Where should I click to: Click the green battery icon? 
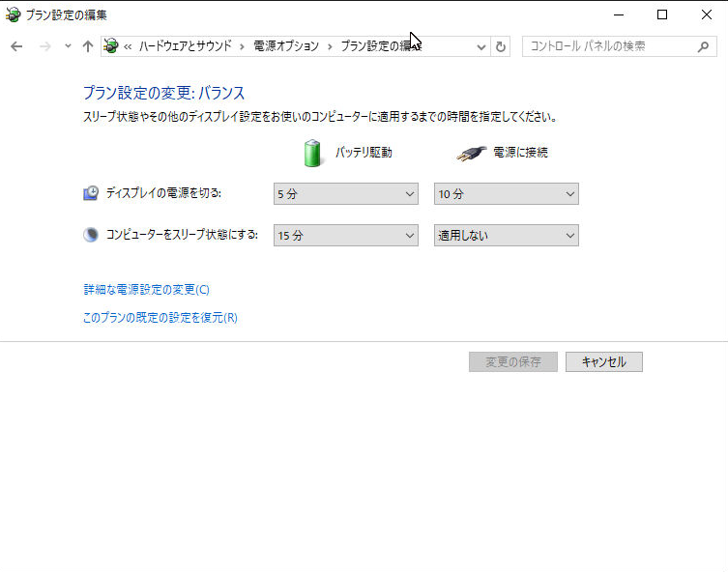pyautogui.click(x=312, y=153)
